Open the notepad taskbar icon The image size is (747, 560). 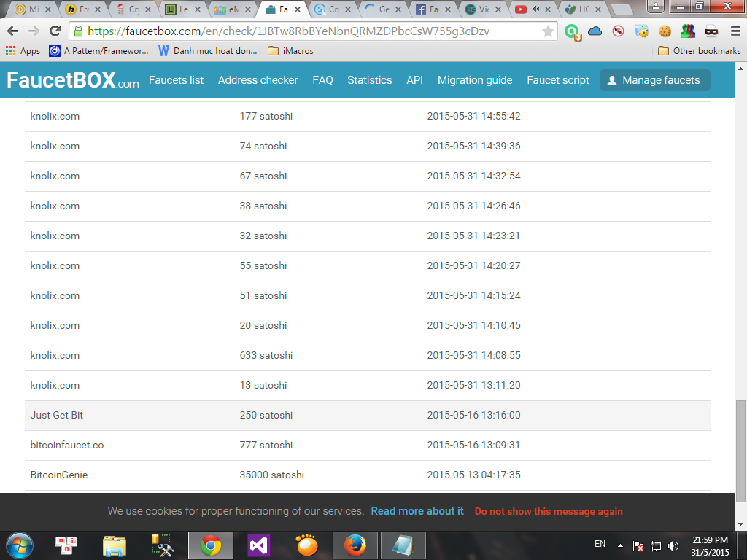click(x=403, y=545)
